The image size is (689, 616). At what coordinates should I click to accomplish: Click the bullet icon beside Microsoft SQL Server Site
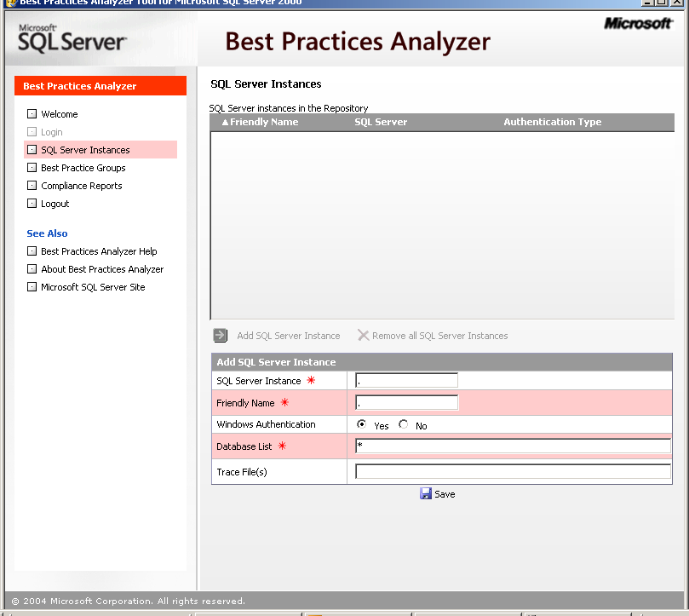32,287
